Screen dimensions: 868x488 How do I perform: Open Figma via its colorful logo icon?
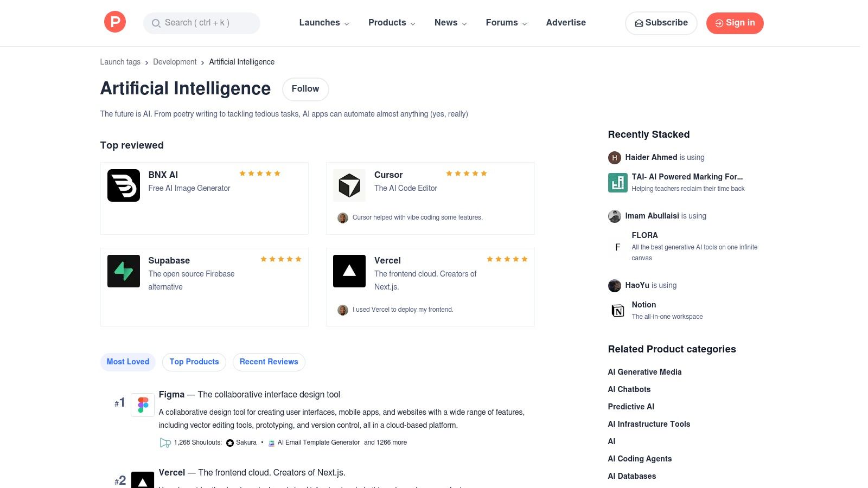pos(142,403)
